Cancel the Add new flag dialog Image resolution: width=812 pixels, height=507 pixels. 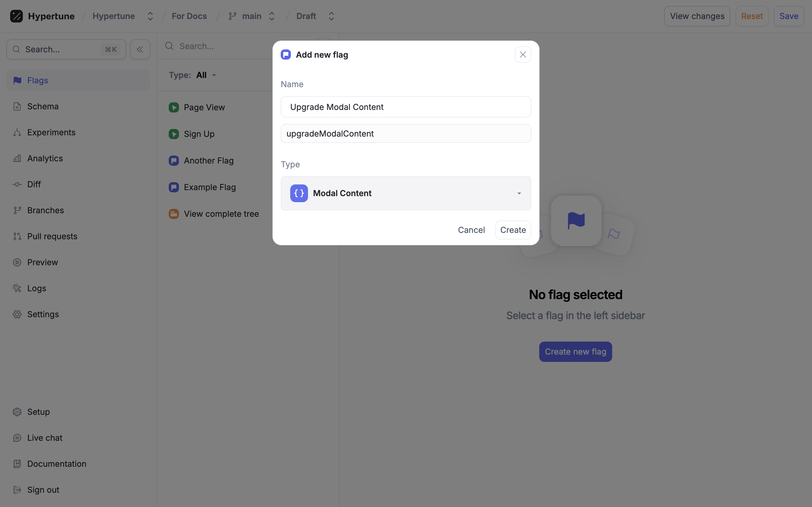(x=471, y=230)
